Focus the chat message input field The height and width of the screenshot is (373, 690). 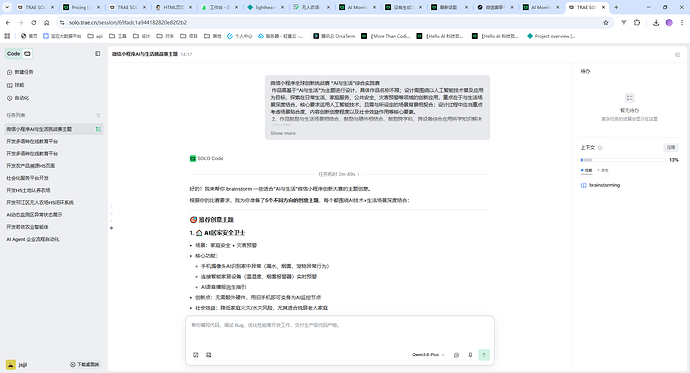pos(340,332)
